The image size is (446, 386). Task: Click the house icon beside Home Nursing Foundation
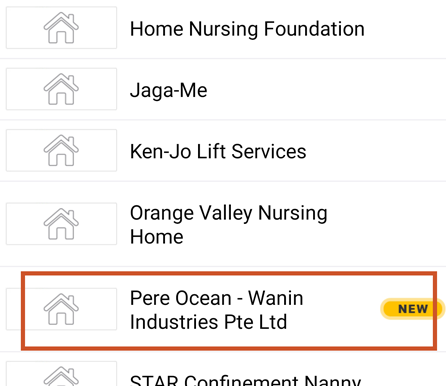pyautogui.click(x=61, y=28)
